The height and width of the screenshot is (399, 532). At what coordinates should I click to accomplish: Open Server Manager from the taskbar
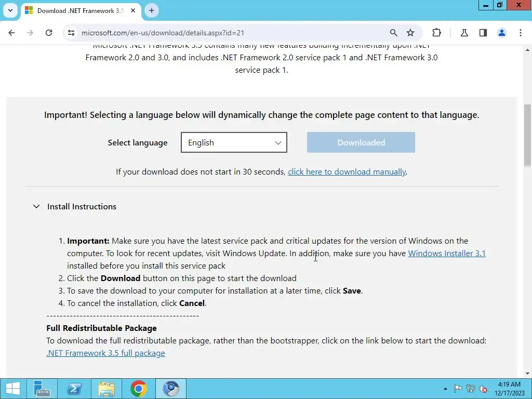coord(42,389)
